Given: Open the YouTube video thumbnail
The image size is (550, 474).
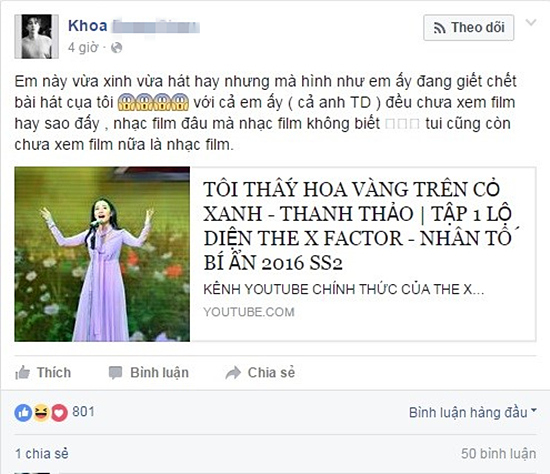Looking at the screenshot, I should (102, 254).
